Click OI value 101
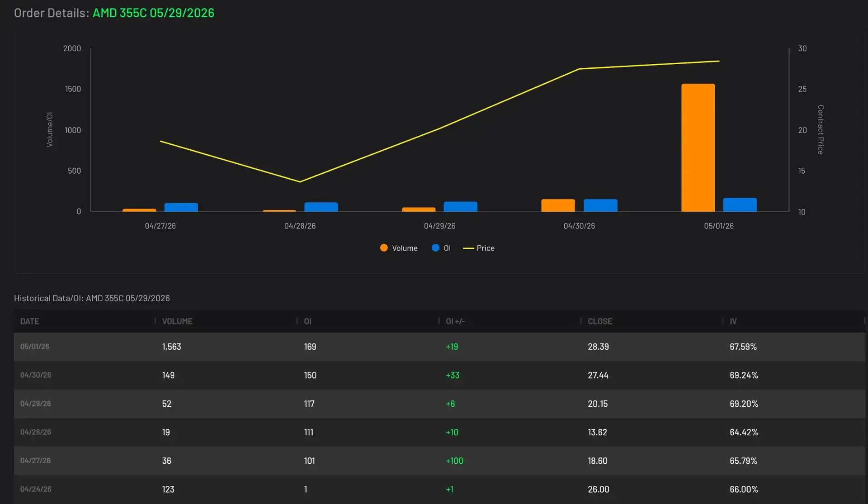This screenshot has height=504, width=868. 309,461
